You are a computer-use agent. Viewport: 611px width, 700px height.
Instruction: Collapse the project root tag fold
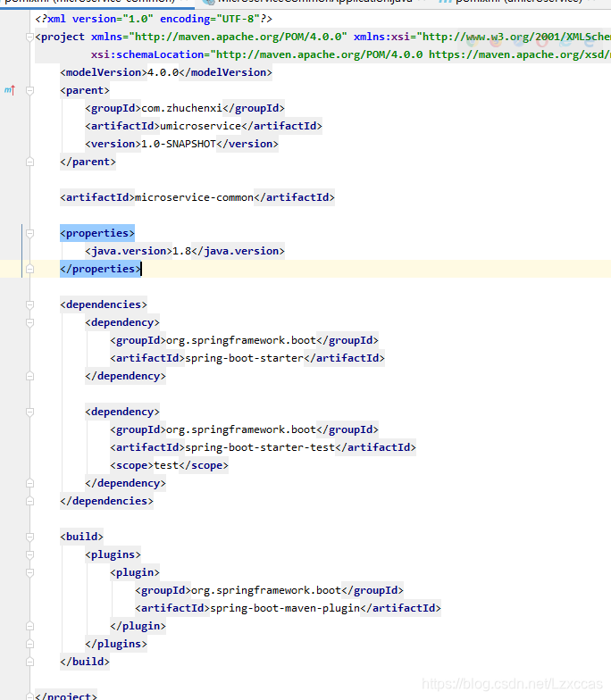coord(30,37)
